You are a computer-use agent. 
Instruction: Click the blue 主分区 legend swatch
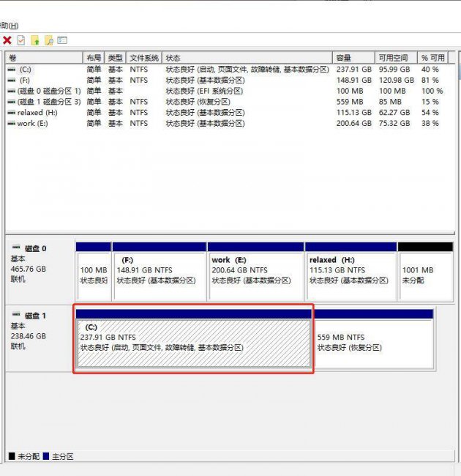pyautogui.click(x=46, y=456)
